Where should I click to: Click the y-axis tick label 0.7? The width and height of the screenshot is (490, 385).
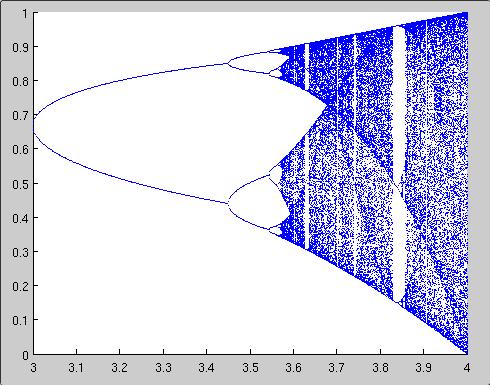pos(21,115)
